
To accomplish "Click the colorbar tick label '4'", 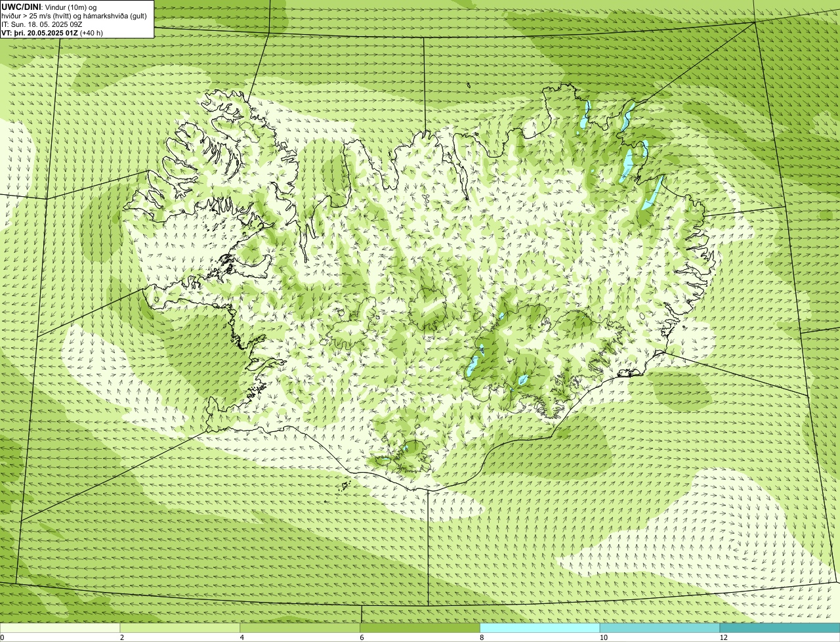I will pos(241,637).
